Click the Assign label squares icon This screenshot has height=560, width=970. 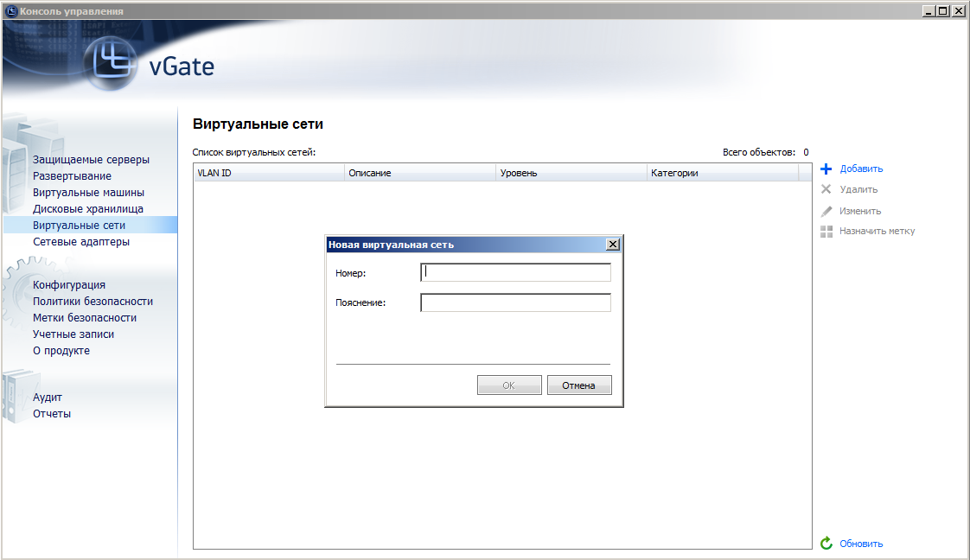(826, 231)
